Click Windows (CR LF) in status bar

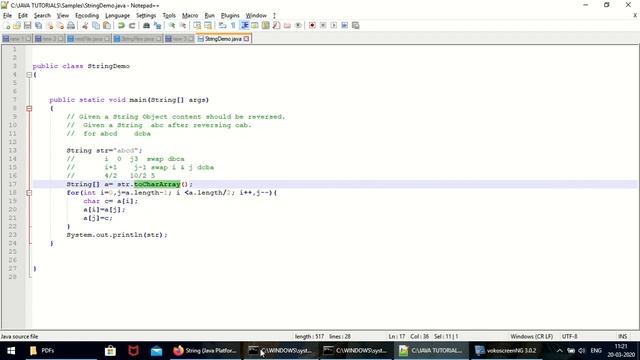(x=531, y=336)
